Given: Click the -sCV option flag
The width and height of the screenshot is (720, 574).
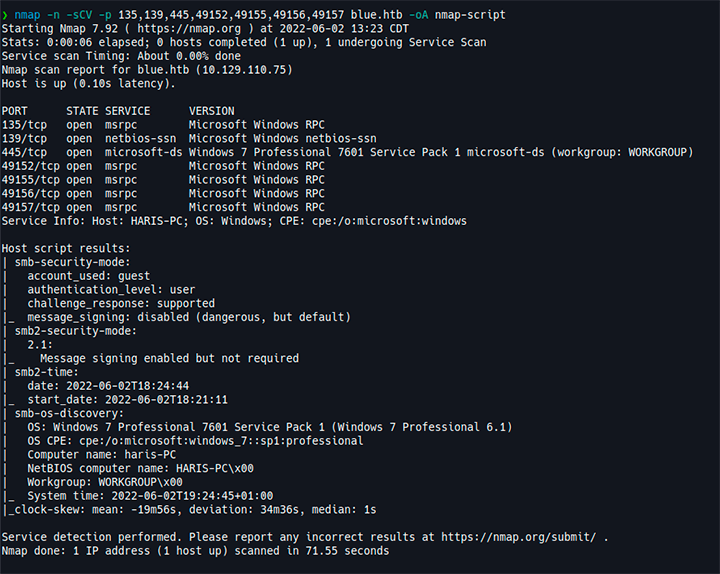Looking at the screenshot, I should click(x=79, y=15).
